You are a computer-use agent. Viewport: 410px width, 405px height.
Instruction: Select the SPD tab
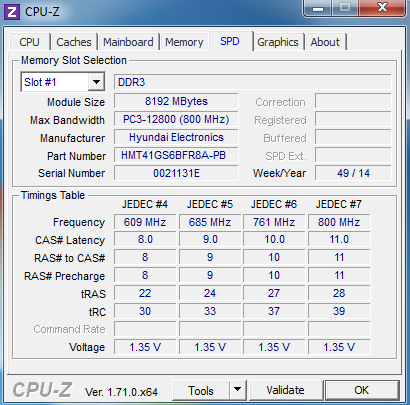tap(230, 41)
